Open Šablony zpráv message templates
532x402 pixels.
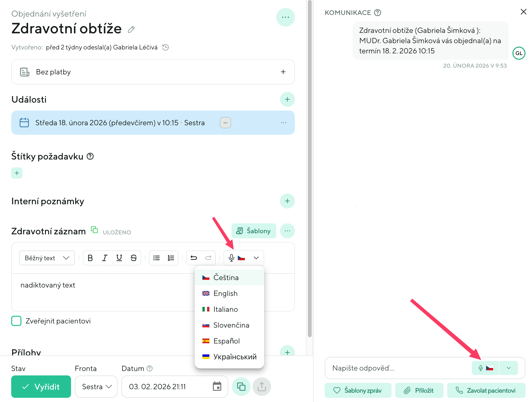(358, 390)
